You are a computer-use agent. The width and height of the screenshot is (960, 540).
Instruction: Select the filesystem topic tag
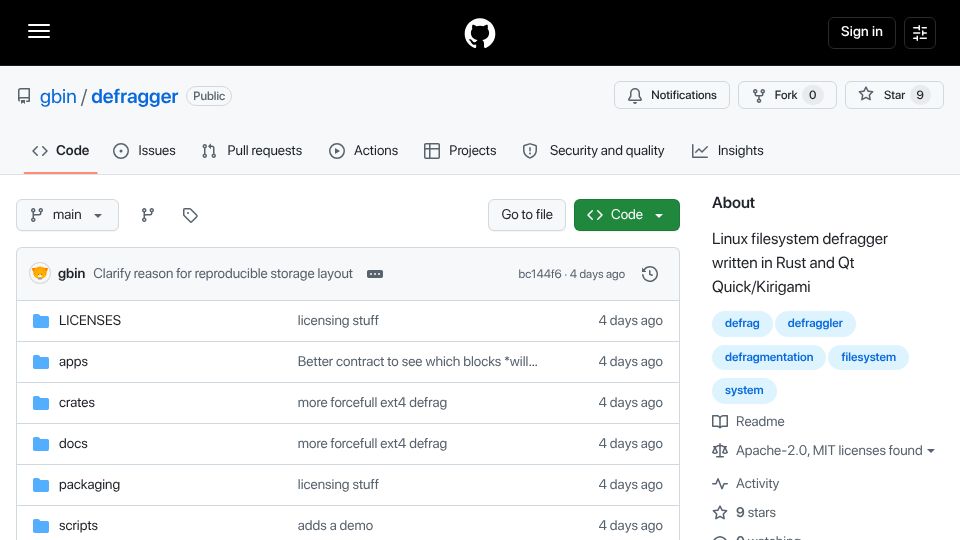(868, 357)
